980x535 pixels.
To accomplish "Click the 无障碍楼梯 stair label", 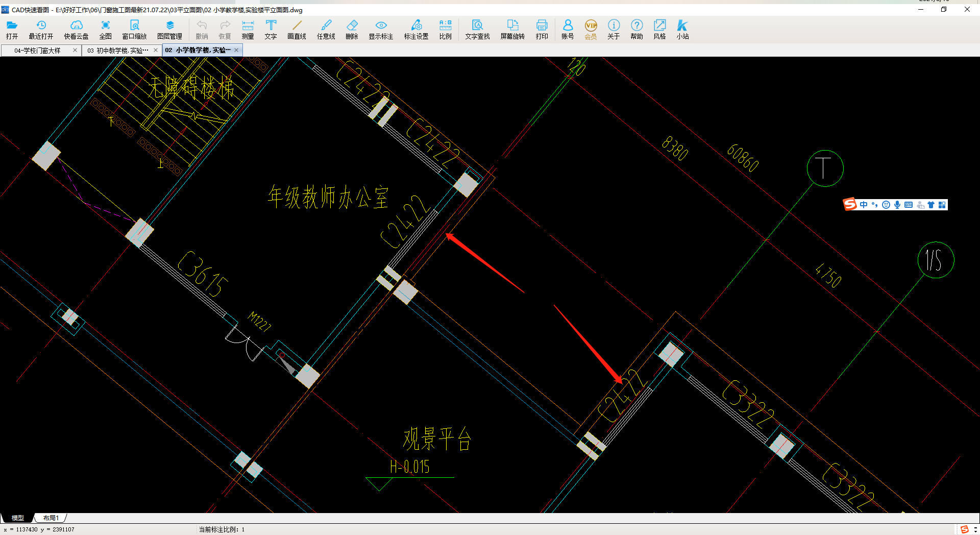I will 191,87.
